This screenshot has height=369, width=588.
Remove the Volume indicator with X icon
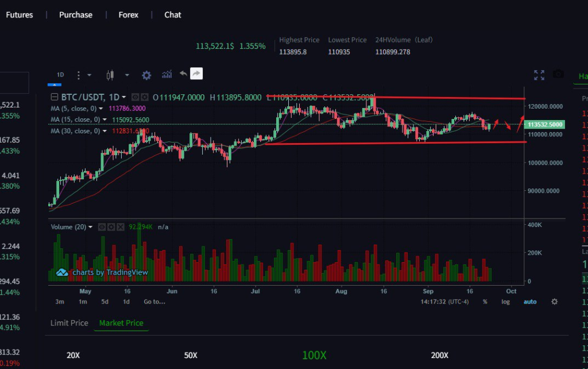pos(121,227)
